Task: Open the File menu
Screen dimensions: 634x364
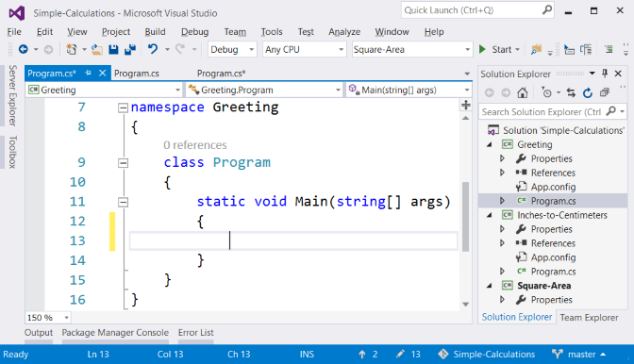Action: [14, 32]
